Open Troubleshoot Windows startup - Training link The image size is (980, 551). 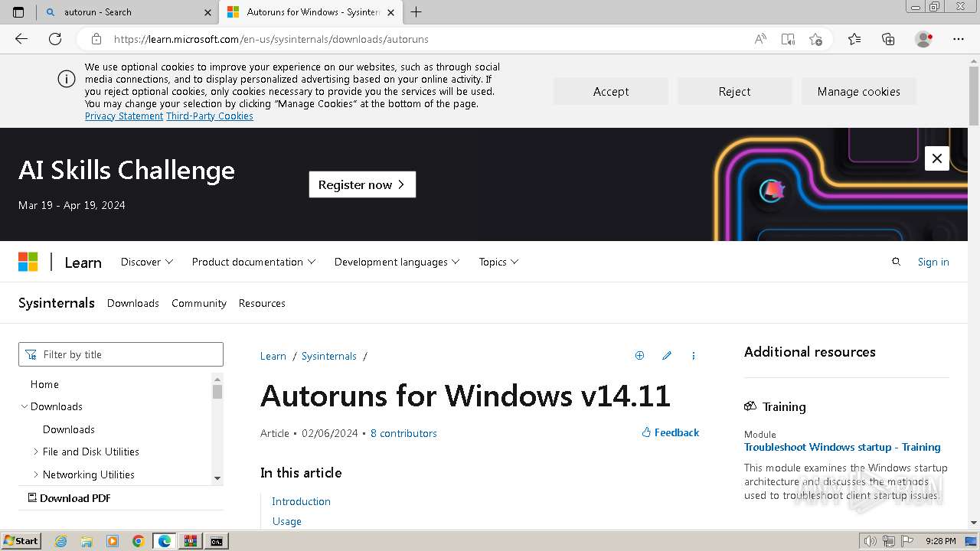(x=842, y=447)
